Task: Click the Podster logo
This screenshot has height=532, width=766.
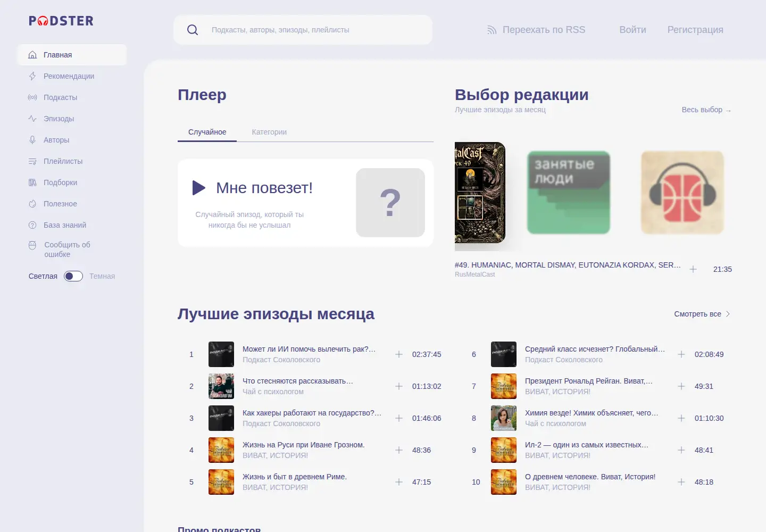Action: coord(61,21)
